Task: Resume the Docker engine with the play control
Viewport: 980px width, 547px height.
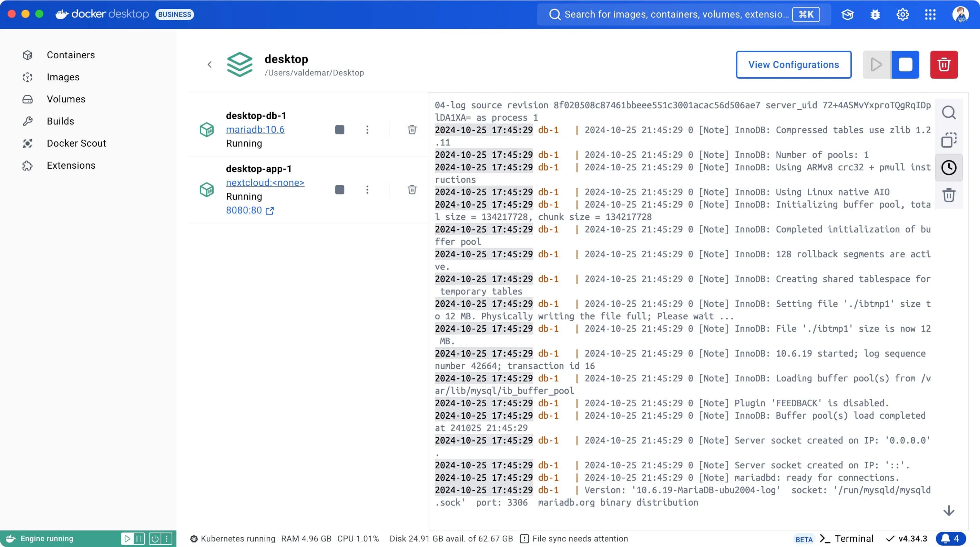Action: pyautogui.click(x=127, y=539)
